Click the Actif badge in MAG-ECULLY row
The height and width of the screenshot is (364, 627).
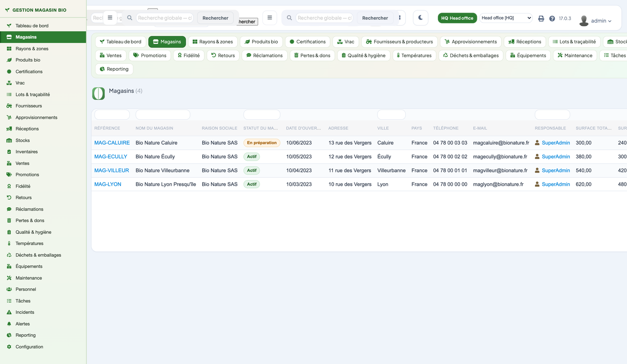(x=252, y=156)
